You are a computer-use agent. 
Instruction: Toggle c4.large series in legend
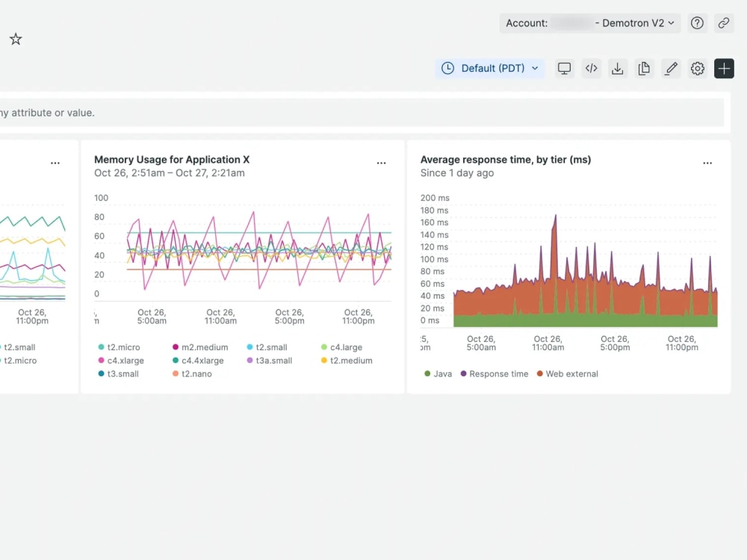(x=341, y=347)
